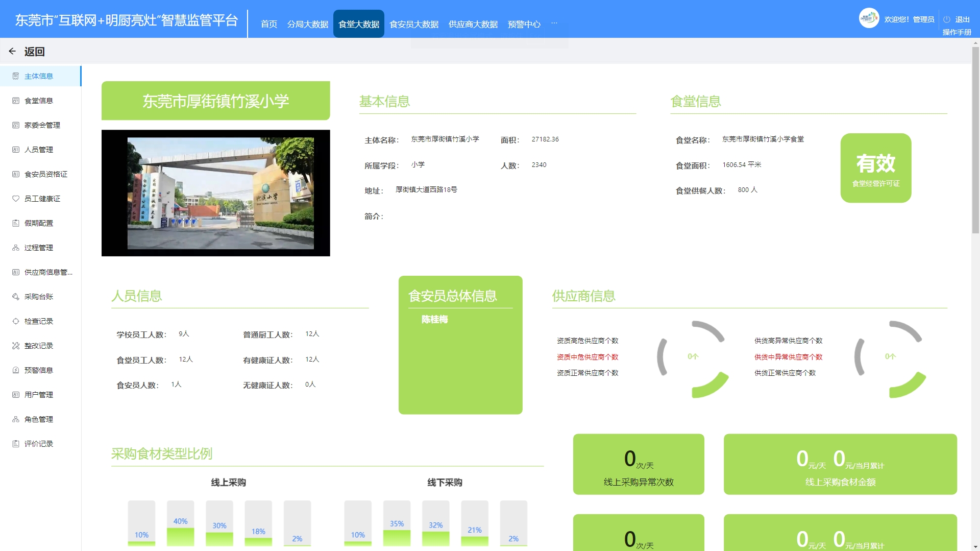Open the 操作手册 link
The image size is (980, 551).
click(957, 32)
